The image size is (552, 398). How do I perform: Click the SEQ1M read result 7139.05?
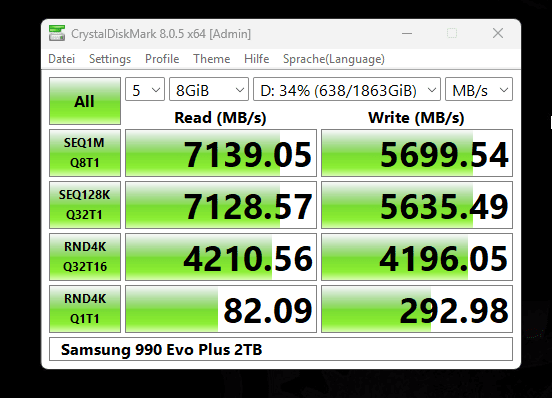(221, 153)
